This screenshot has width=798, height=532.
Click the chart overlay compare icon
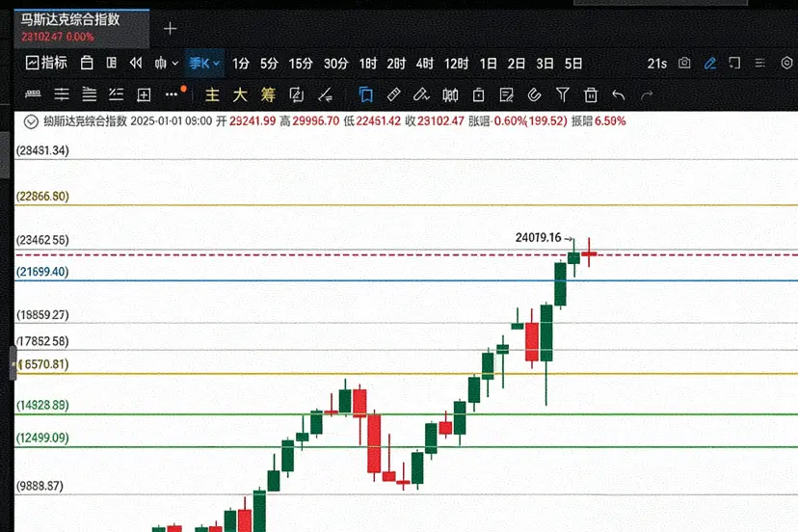coord(296,94)
